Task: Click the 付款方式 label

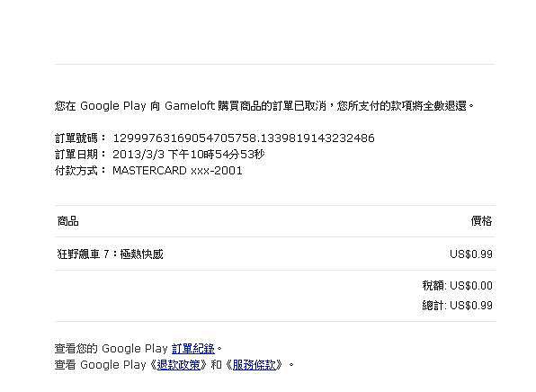Action: (x=76, y=171)
